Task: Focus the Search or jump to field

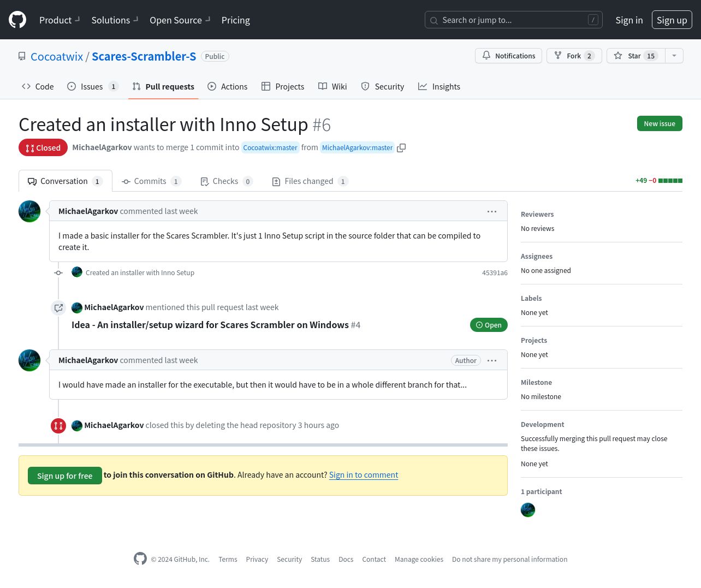Action: [x=514, y=20]
